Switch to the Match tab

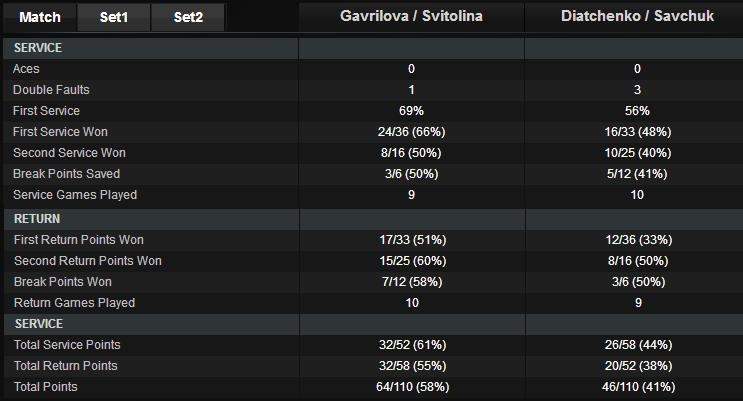pyautogui.click(x=40, y=17)
